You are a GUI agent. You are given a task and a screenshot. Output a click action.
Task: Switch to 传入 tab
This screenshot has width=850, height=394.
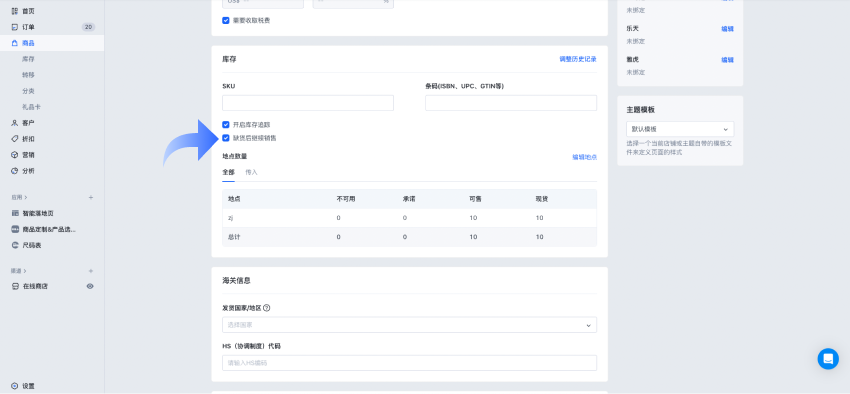pyautogui.click(x=252, y=172)
